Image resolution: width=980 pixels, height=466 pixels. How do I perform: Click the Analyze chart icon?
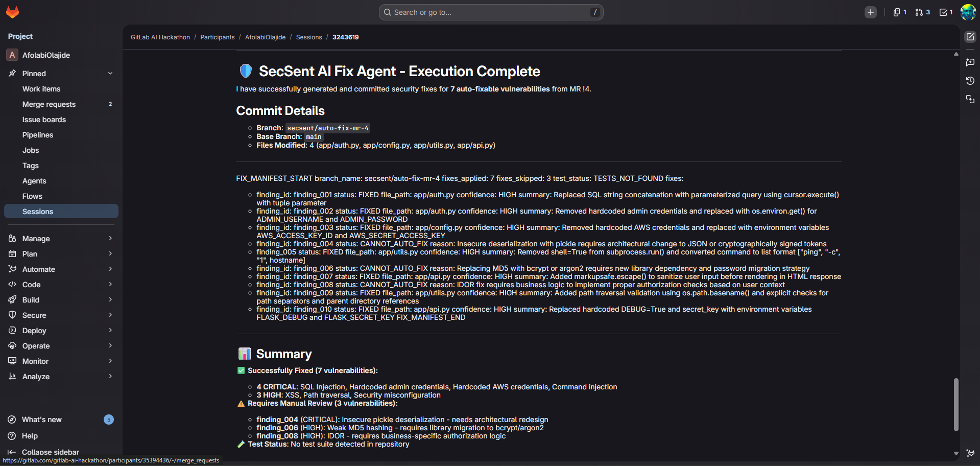click(x=12, y=377)
